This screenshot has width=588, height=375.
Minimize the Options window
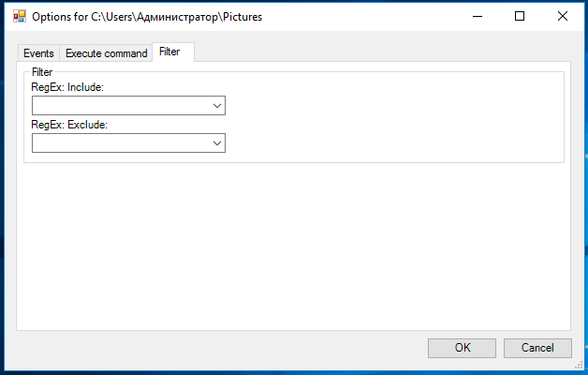(478, 16)
